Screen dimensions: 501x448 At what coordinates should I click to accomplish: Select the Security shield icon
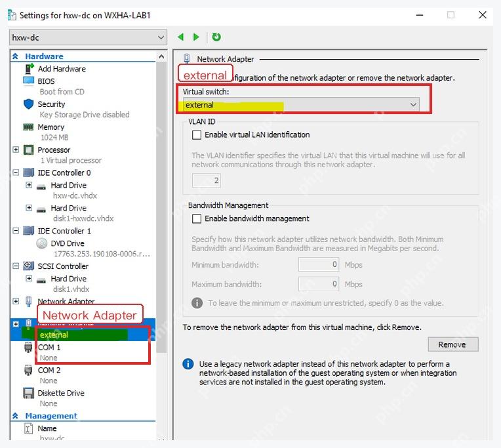pos(28,104)
